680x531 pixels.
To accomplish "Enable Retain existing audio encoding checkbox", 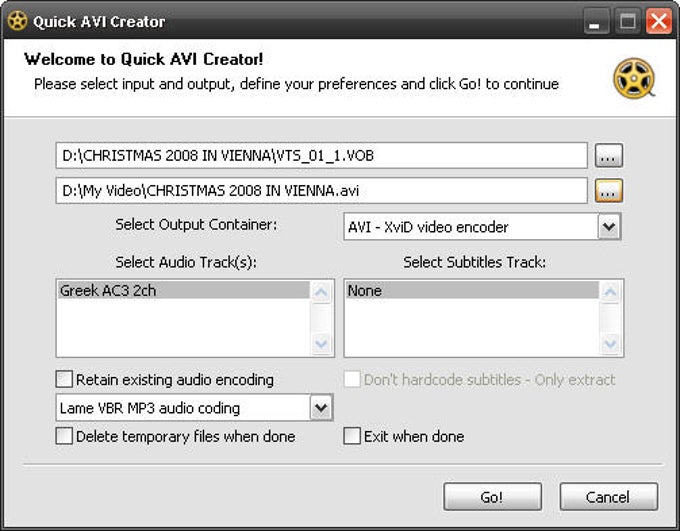I will pyautogui.click(x=64, y=379).
